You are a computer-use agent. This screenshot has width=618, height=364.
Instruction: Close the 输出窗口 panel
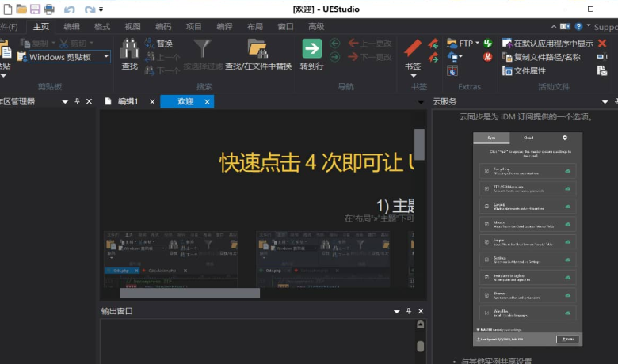point(421,311)
